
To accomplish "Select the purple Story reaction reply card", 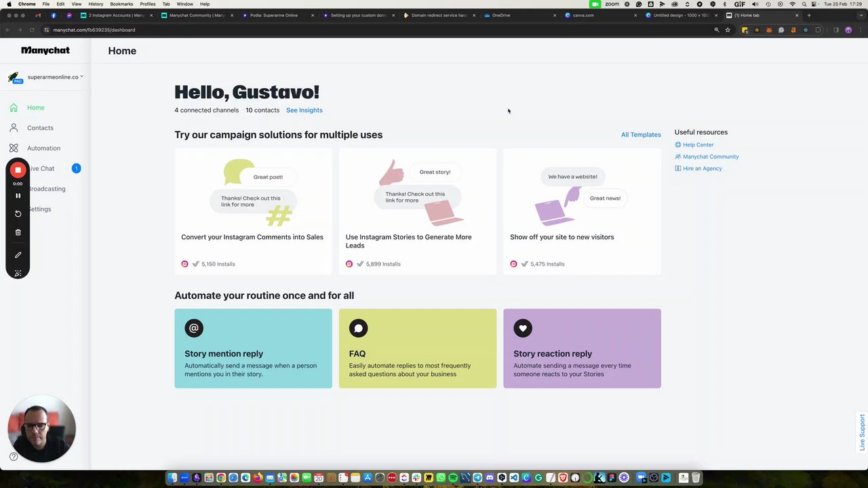I will pos(582,348).
